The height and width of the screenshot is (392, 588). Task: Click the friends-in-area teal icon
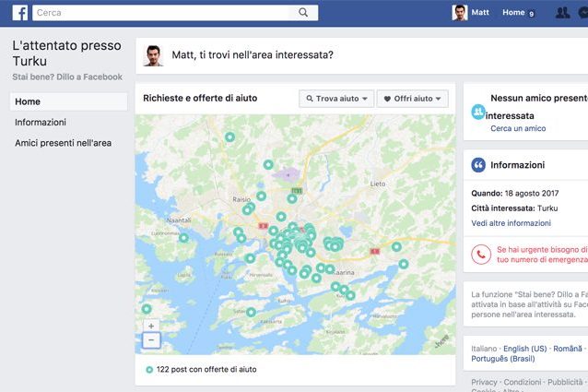478,112
